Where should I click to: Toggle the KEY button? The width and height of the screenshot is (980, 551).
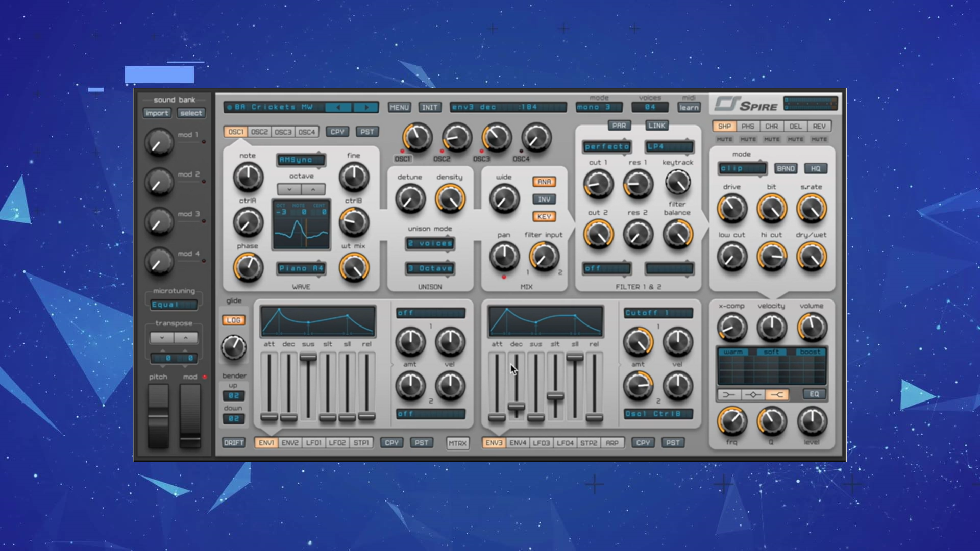tap(544, 216)
